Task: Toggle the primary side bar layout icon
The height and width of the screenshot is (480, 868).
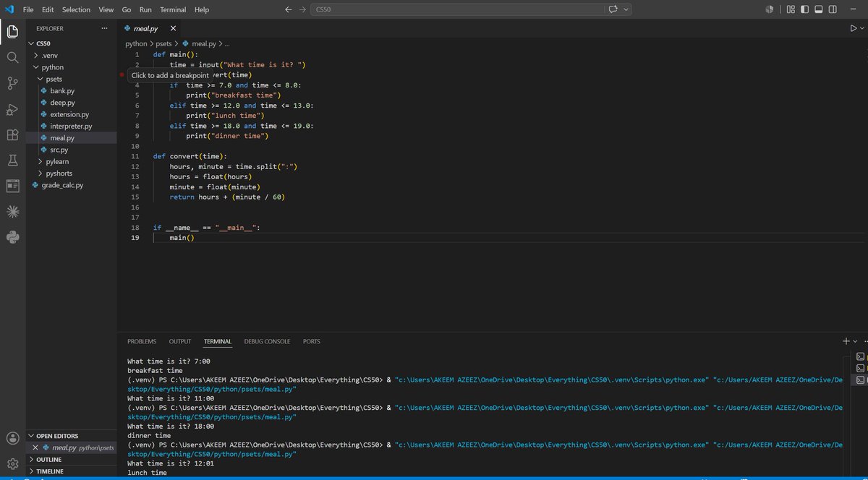Action: 805,9
